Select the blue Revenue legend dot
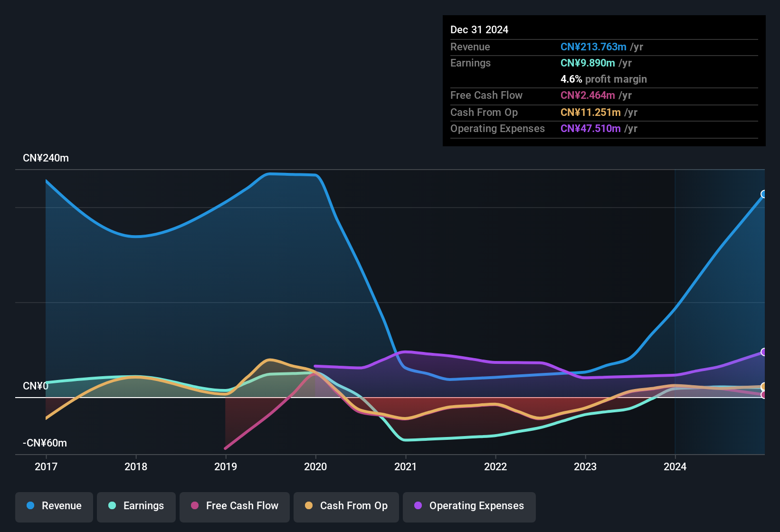Image resolution: width=780 pixels, height=532 pixels. pyautogui.click(x=30, y=506)
